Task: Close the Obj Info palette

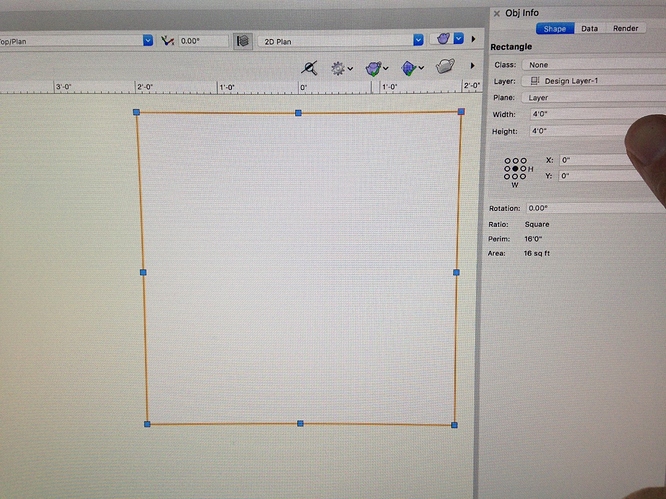Action: (497, 14)
